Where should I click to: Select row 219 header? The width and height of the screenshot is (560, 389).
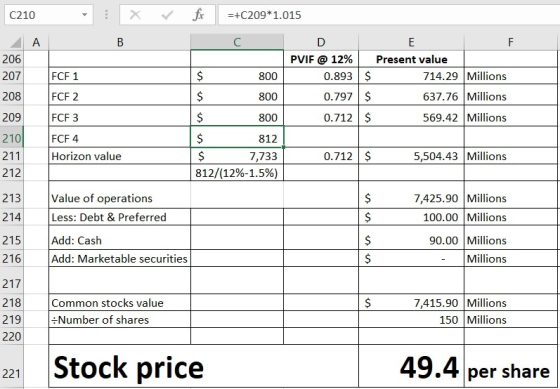12,320
